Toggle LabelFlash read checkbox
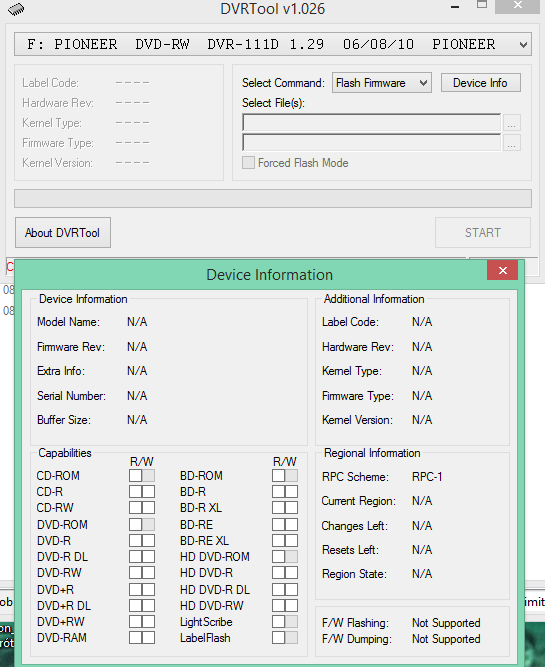This screenshot has height=667, width=545. (279, 638)
